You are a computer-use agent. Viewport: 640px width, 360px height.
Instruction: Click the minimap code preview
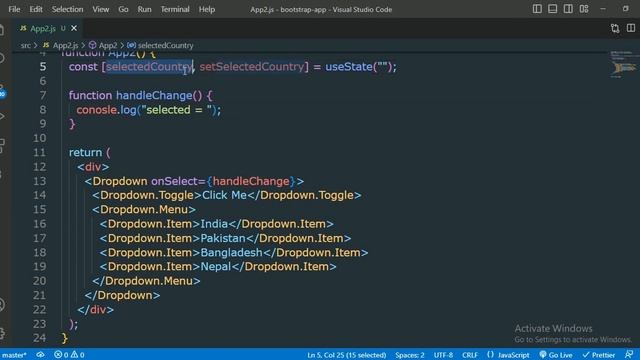click(x=623, y=64)
